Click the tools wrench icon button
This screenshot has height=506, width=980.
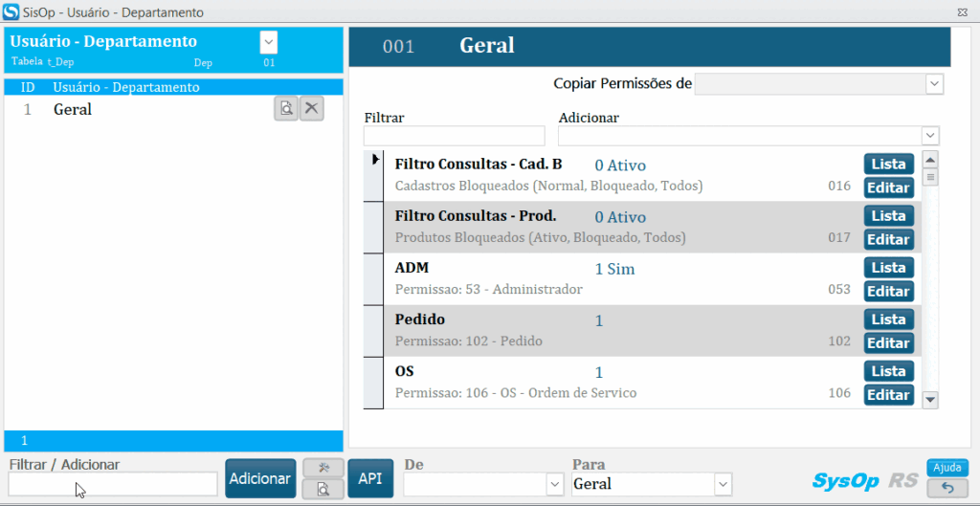[x=323, y=467]
